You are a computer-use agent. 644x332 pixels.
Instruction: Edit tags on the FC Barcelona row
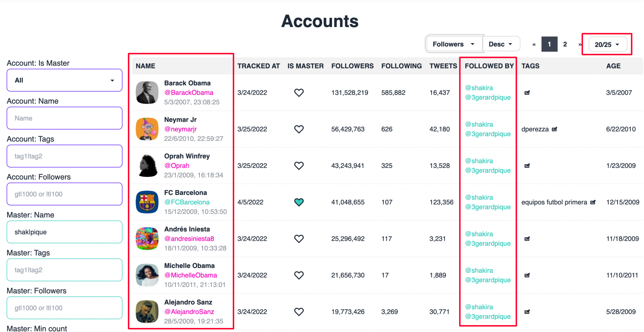(x=593, y=202)
